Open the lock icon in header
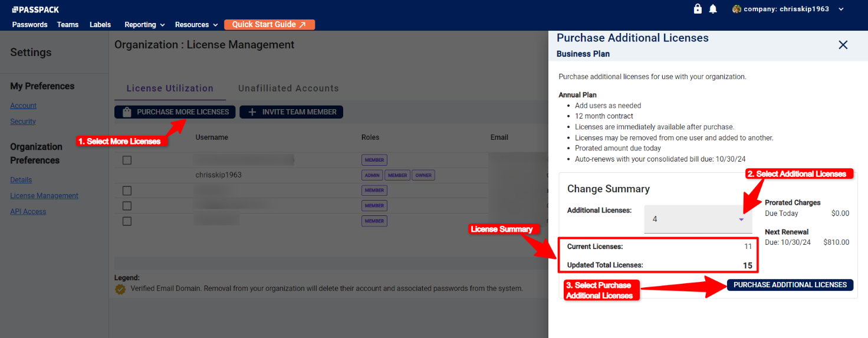Viewport: 868px width, 338px height. click(x=698, y=9)
